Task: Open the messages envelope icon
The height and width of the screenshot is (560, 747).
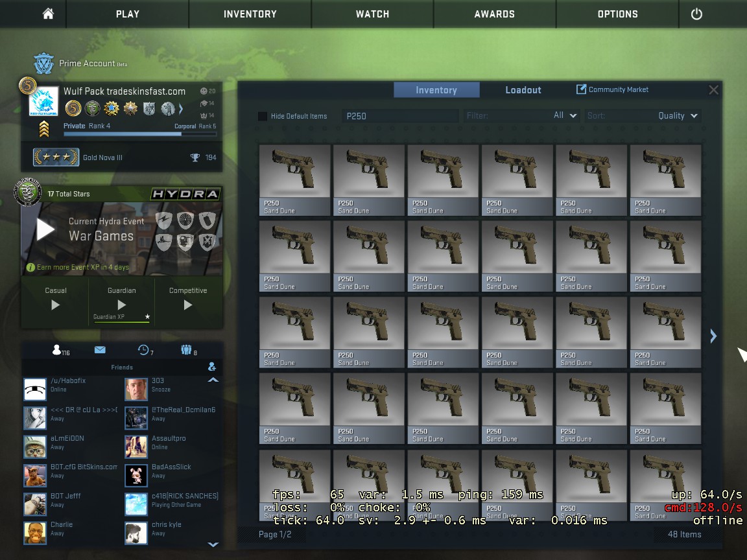Action: click(100, 350)
